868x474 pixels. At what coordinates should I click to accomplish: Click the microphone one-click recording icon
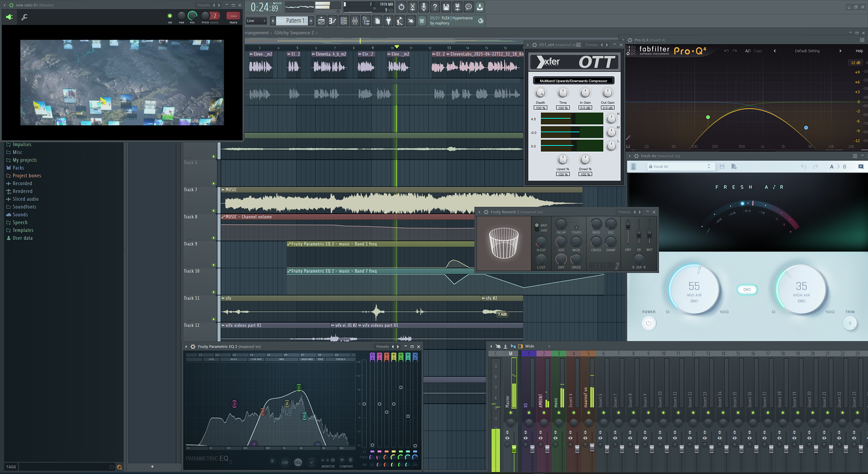[424, 7]
